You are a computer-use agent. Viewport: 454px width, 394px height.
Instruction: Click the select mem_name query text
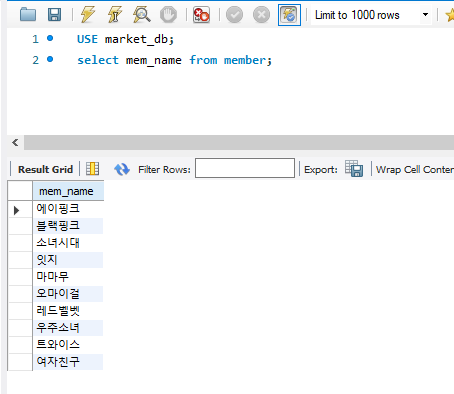point(175,60)
